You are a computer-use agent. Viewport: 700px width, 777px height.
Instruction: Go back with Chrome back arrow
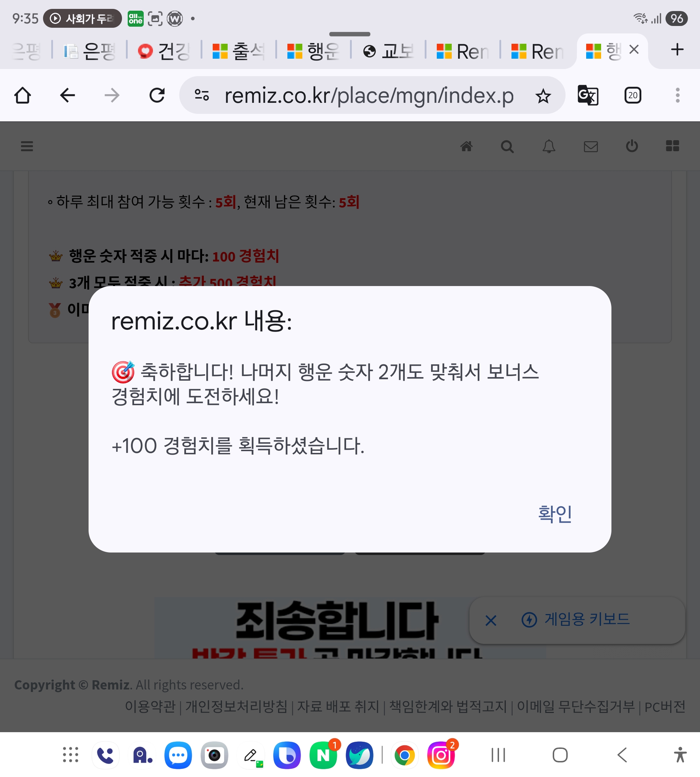pos(67,95)
